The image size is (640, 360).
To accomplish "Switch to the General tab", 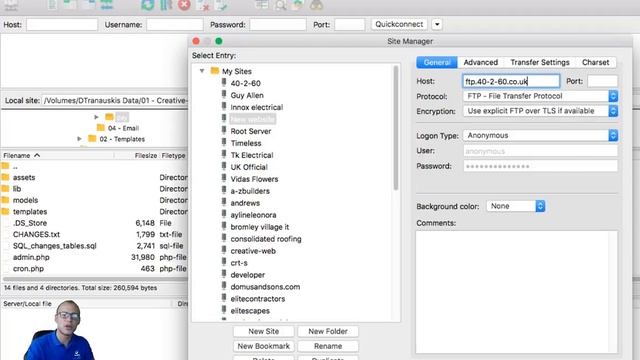I will click(x=437, y=62).
